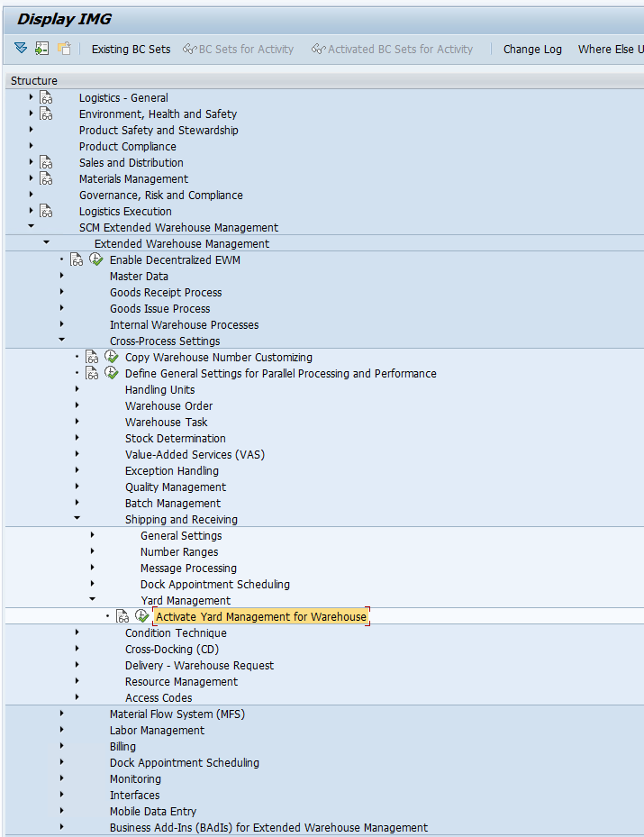Open documentation icon for Logistics - General
The height and width of the screenshot is (837, 644).
click(47, 97)
